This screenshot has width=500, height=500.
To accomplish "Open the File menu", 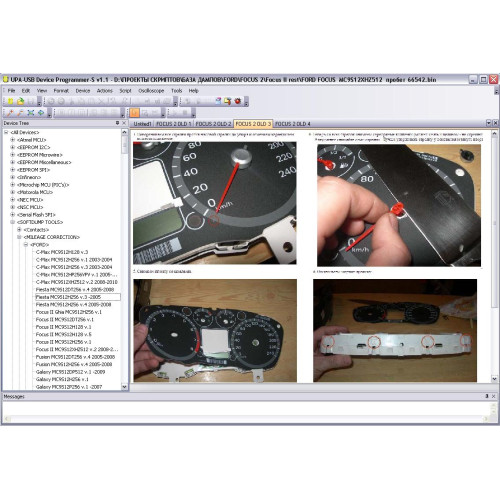I will click(x=11, y=91).
